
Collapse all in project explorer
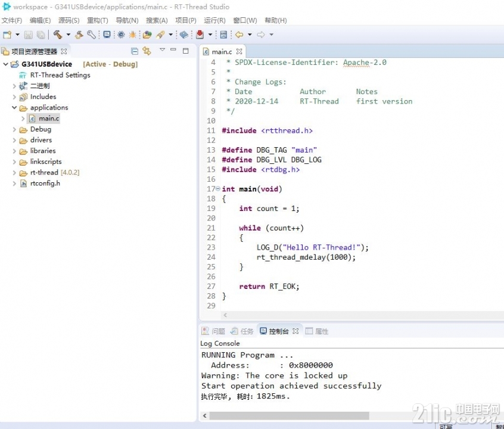135,51
